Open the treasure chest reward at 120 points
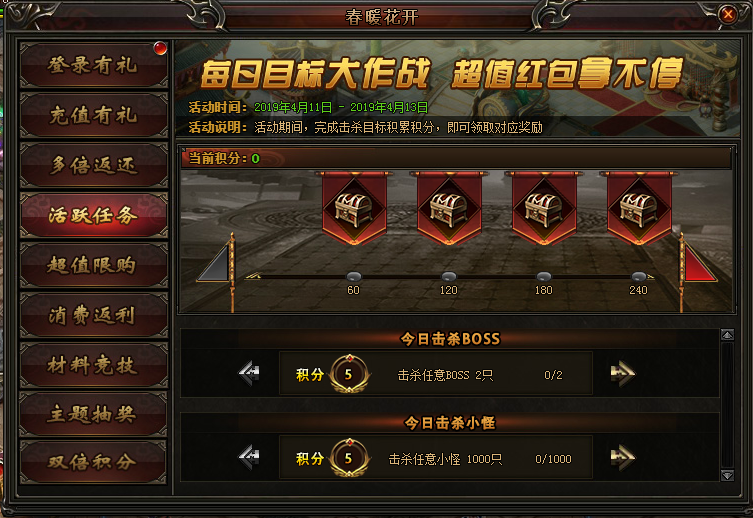The height and width of the screenshot is (518, 753). [x=449, y=209]
